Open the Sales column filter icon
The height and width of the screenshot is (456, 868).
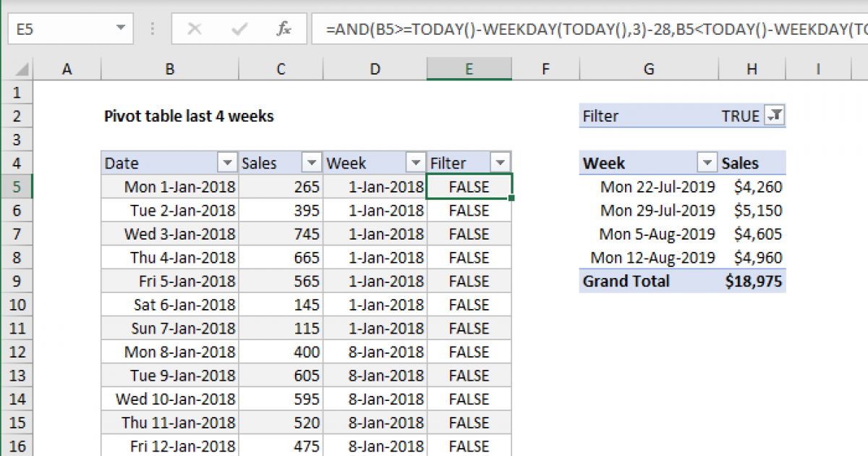point(311,162)
